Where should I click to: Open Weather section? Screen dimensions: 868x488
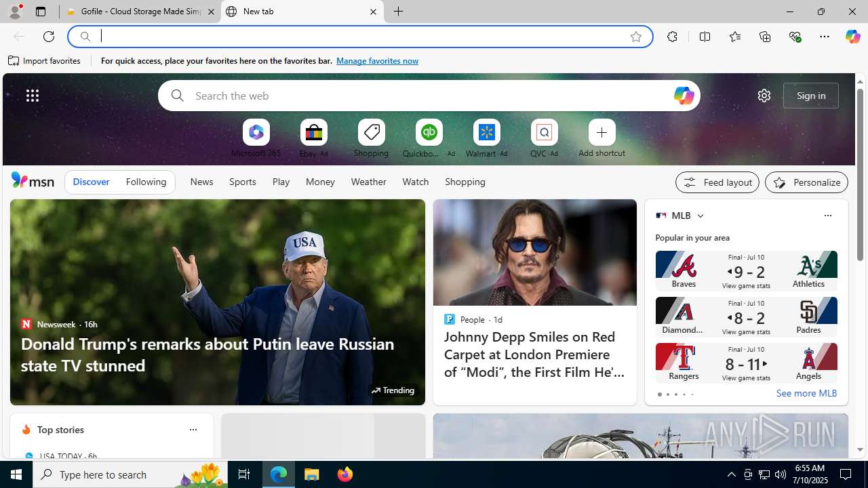tap(368, 182)
